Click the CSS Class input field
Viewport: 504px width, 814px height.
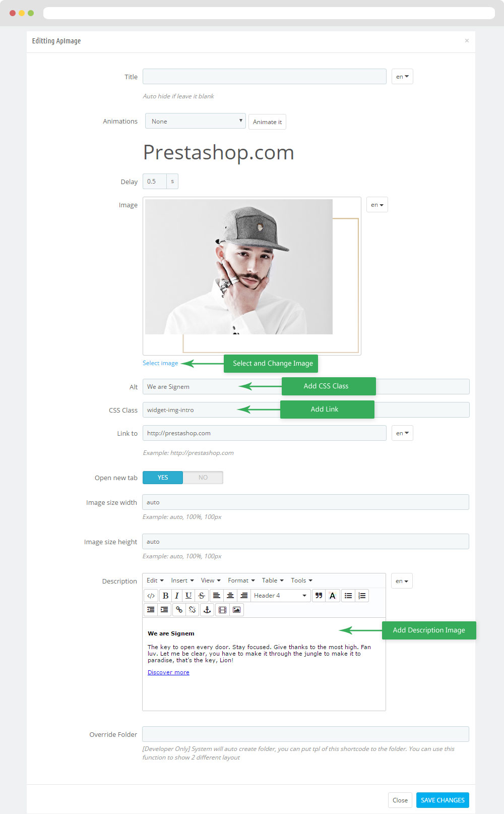(x=306, y=410)
